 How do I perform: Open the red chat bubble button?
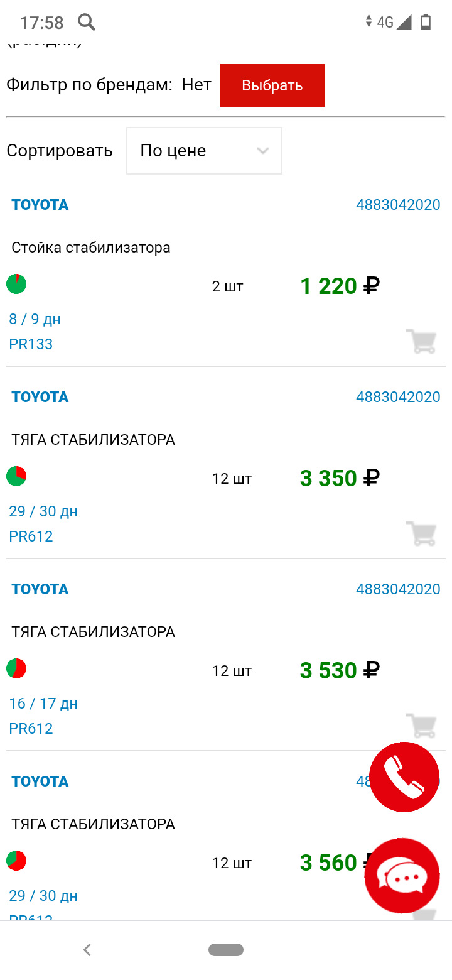pyautogui.click(x=402, y=875)
